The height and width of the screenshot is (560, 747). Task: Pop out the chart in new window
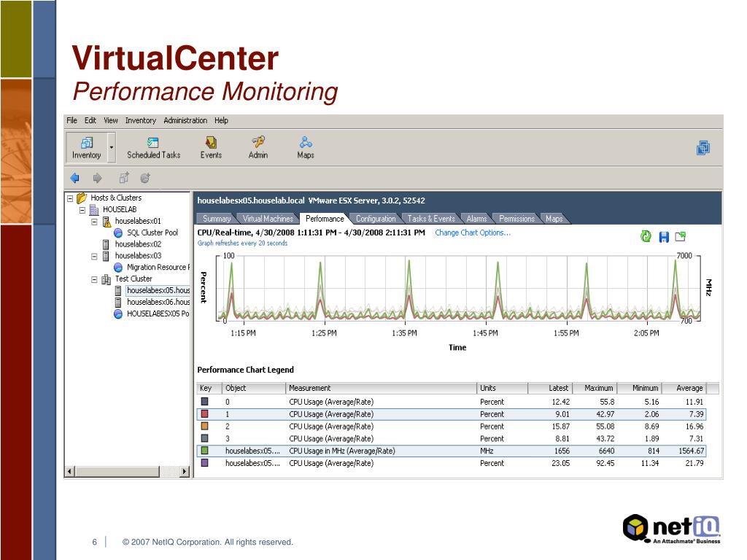click(681, 236)
